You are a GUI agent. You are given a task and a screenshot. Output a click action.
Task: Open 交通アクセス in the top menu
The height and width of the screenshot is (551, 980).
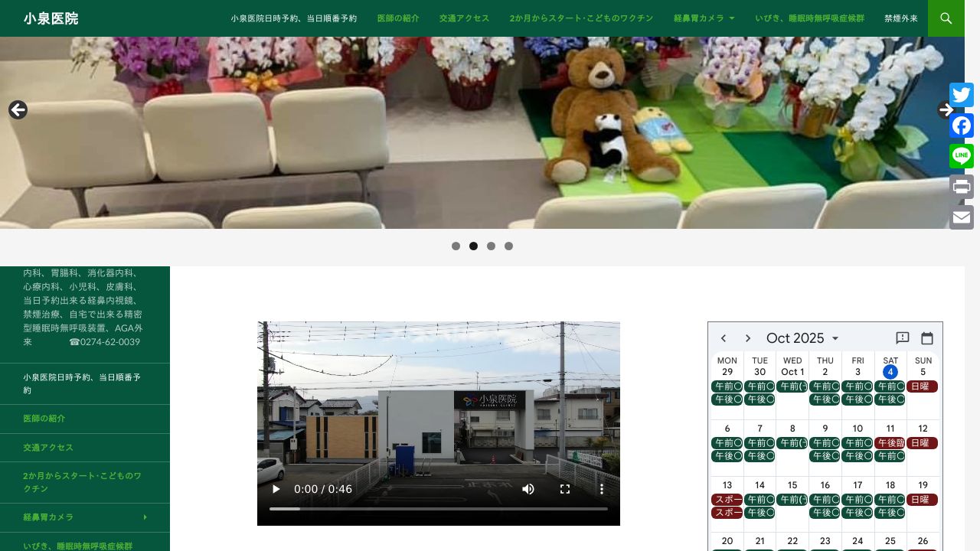pyautogui.click(x=464, y=18)
